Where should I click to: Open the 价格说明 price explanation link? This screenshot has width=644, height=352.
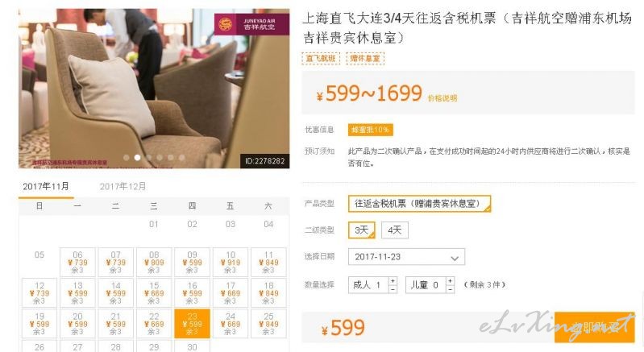[x=442, y=98]
